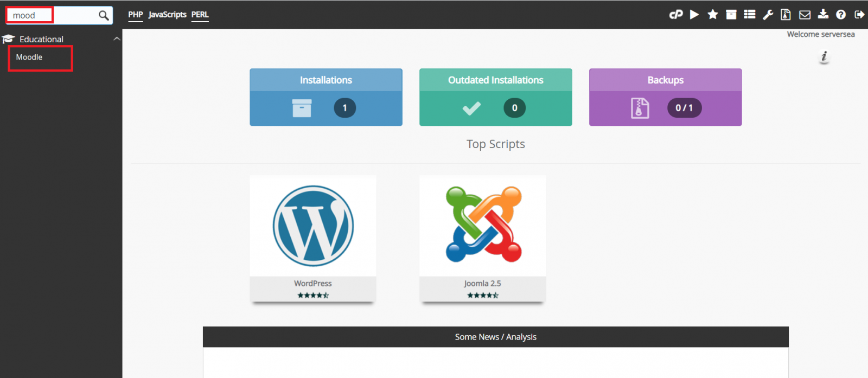Open all installations box icon in top bar
868x378 pixels.
pyautogui.click(x=731, y=15)
